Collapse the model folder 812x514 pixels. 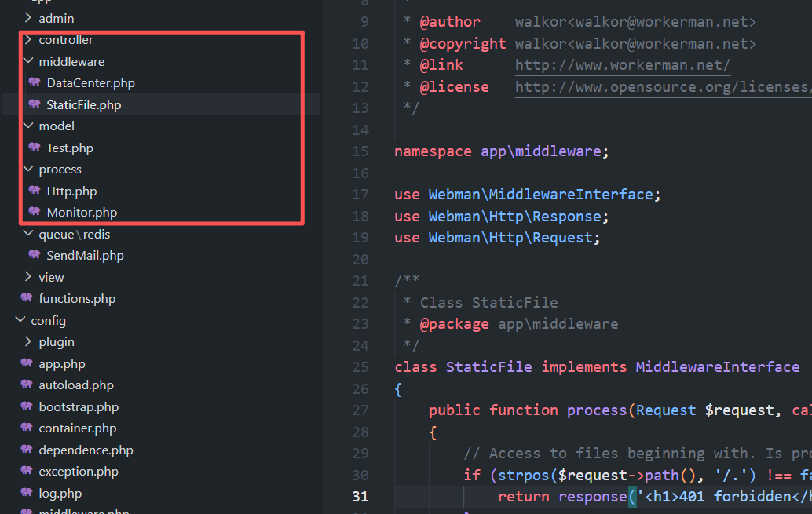click(x=28, y=126)
